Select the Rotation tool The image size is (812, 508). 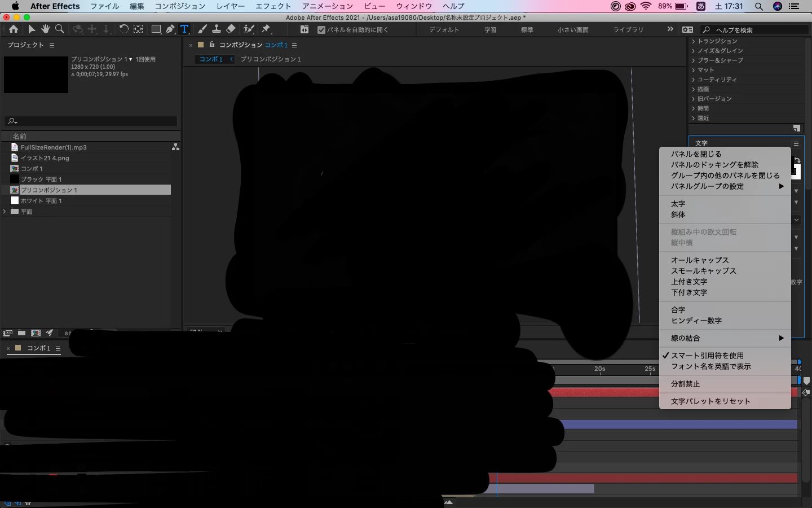click(123, 29)
